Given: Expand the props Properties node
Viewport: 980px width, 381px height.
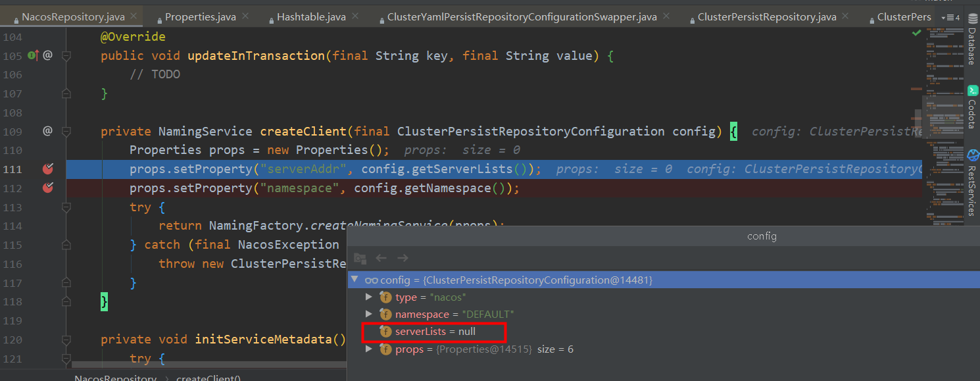Looking at the screenshot, I should 370,349.
